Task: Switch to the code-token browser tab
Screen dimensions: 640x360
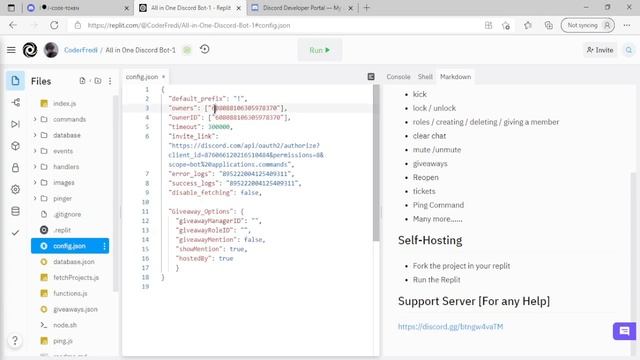Action: (78, 8)
